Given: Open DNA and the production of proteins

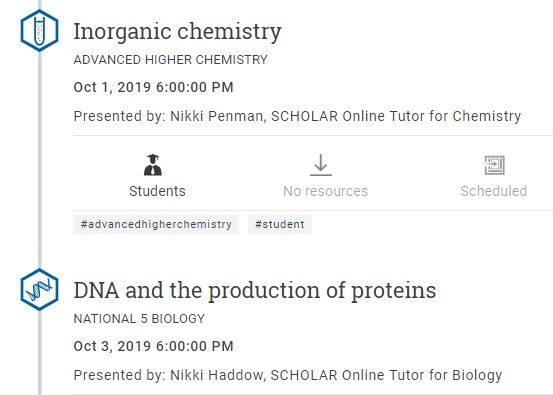Looking at the screenshot, I should coord(255,291).
